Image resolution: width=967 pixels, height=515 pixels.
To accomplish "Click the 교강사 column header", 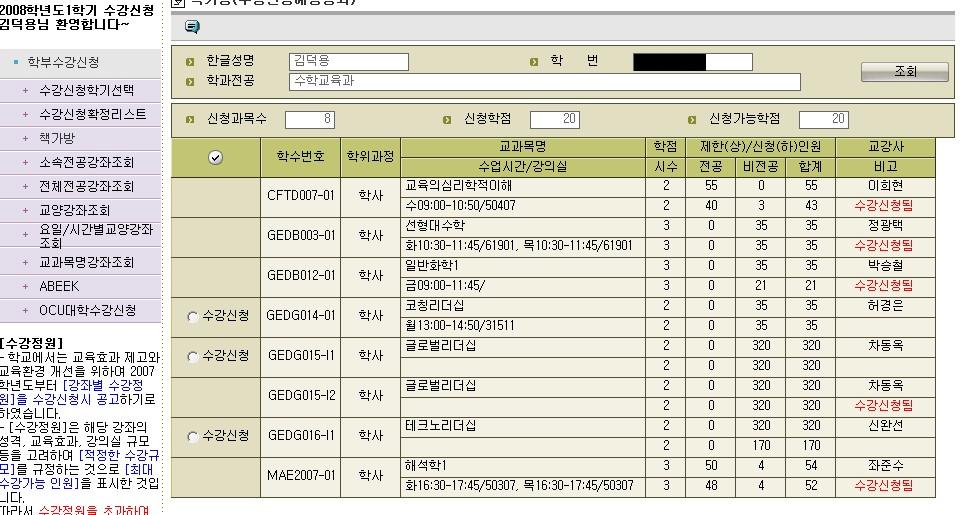I will [x=886, y=147].
